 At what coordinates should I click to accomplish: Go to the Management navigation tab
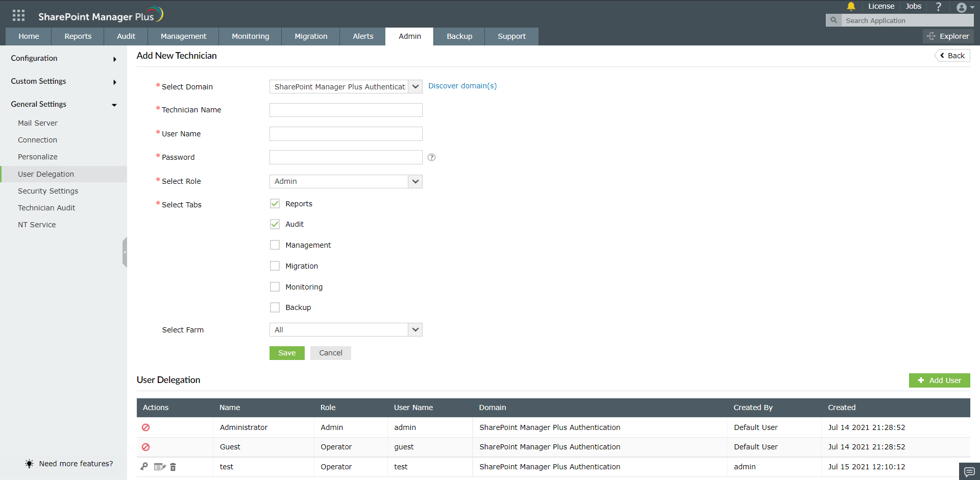click(183, 36)
